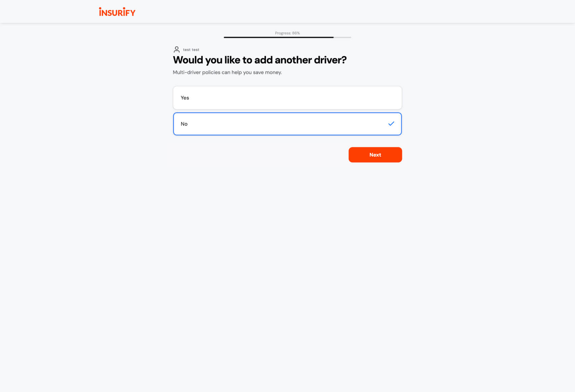The image size is (575, 392).
Task: Click the 'test test' driver name
Action: coord(191,50)
